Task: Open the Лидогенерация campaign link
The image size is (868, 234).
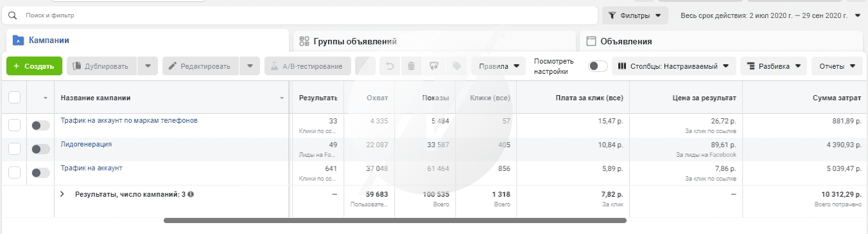Action: tap(87, 144)
